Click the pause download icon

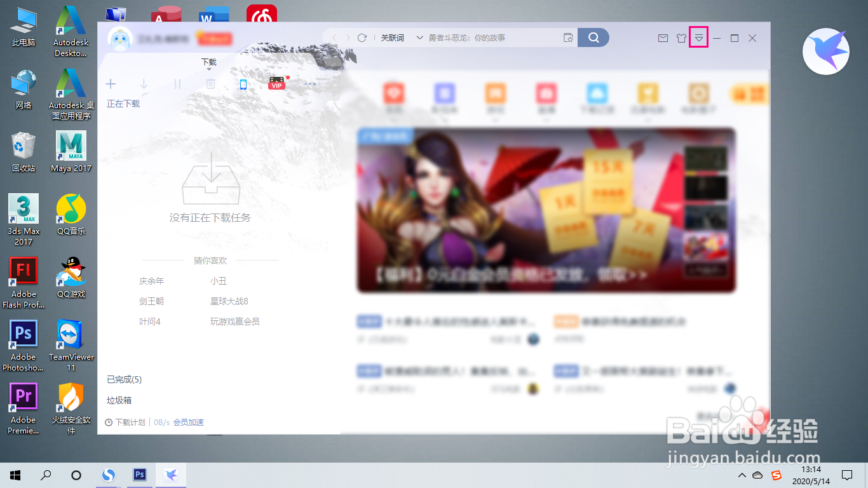(x=177, y=84)
